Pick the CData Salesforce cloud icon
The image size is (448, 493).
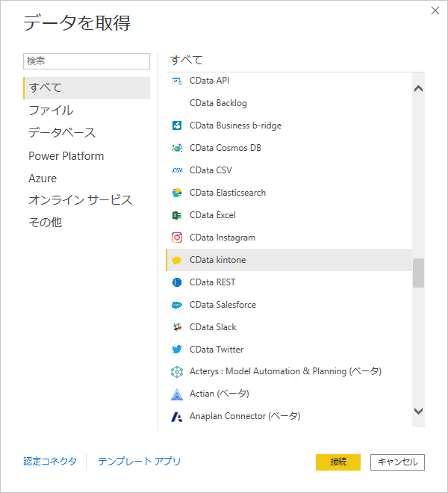(x=177, y=305)
